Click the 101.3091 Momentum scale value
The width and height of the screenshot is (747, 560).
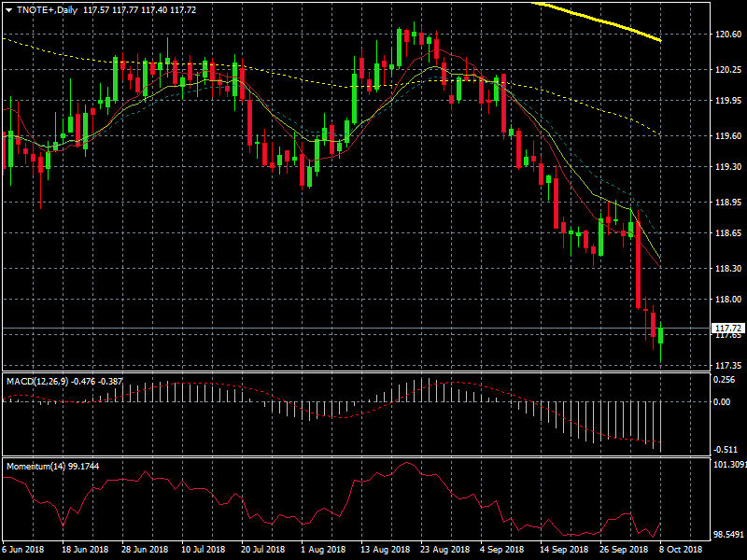pyautogui.click(x=728, y=464)
